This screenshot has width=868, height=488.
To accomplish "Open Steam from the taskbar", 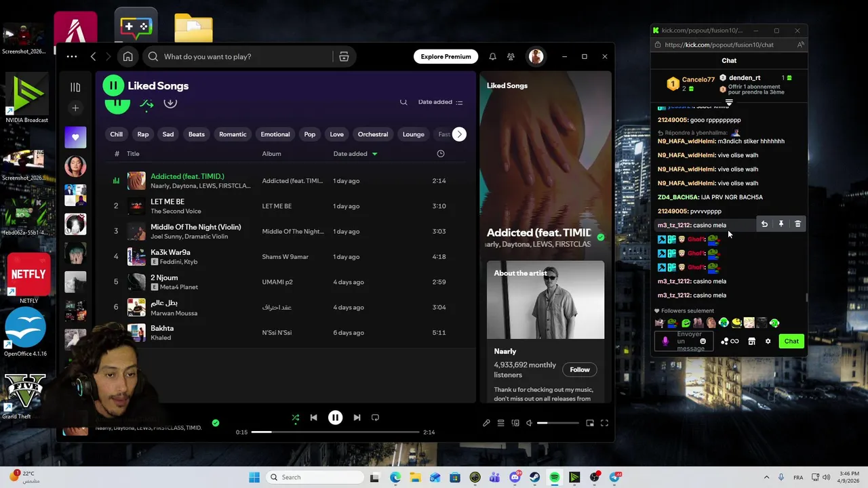I will coord(534,477).
